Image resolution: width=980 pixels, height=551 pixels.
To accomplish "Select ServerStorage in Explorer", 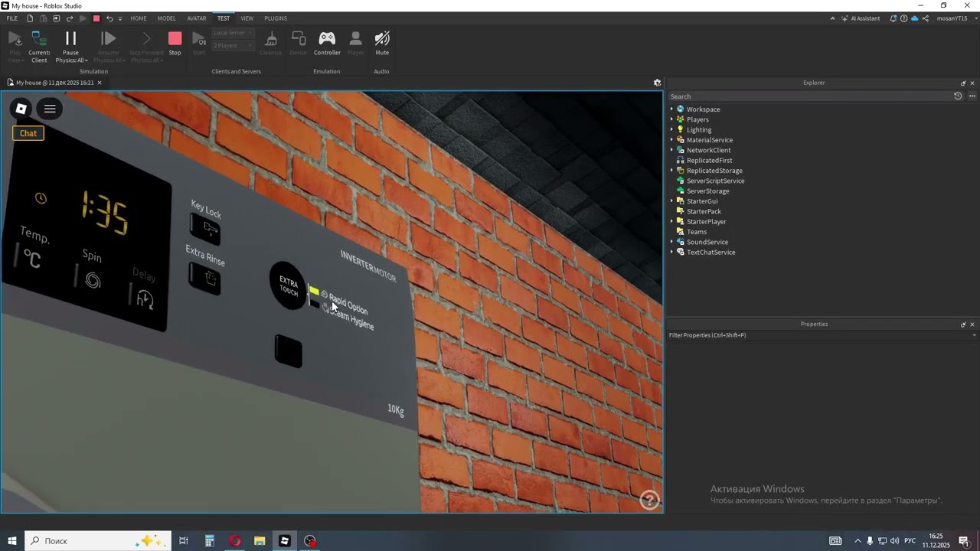I will [x=707, y=191].
